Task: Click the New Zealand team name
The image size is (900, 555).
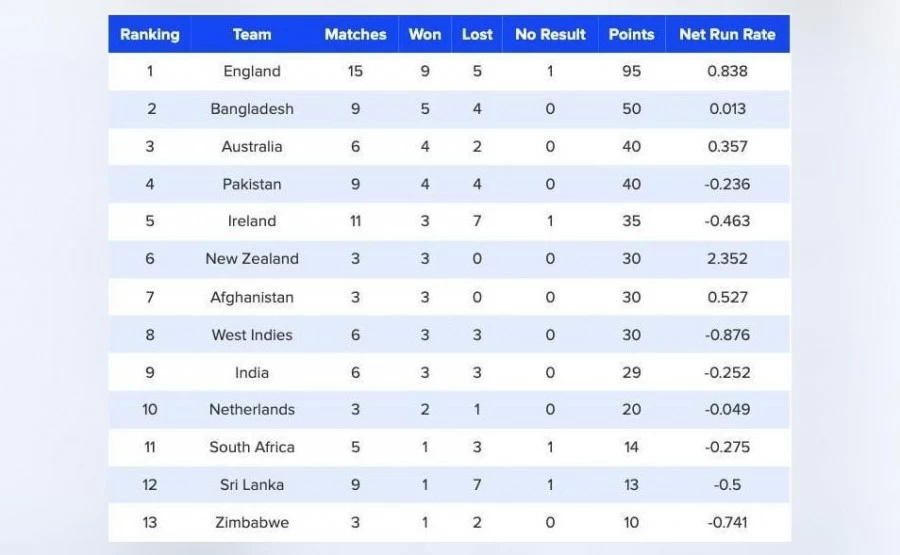Action: [x=252, y=259]
